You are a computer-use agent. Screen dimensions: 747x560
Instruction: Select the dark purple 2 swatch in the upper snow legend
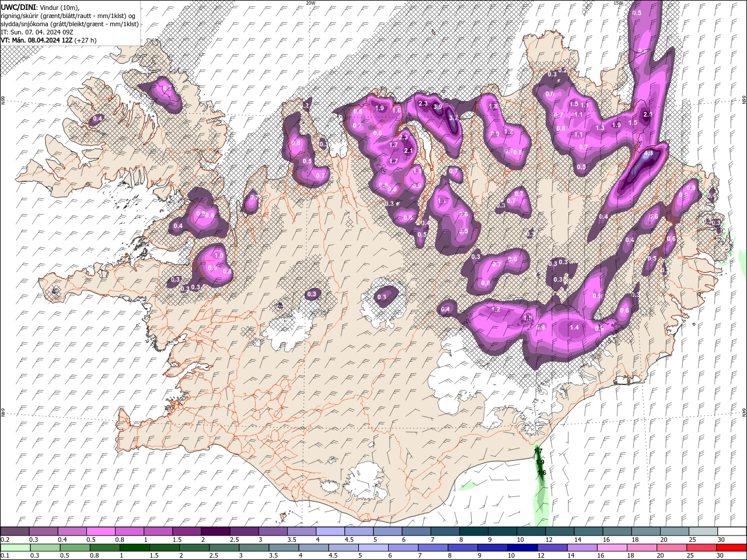pyautogui.click(x=215, y=531)
